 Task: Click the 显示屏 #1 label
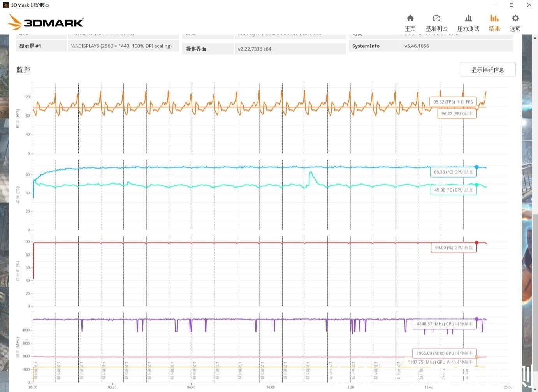[30, 46]
